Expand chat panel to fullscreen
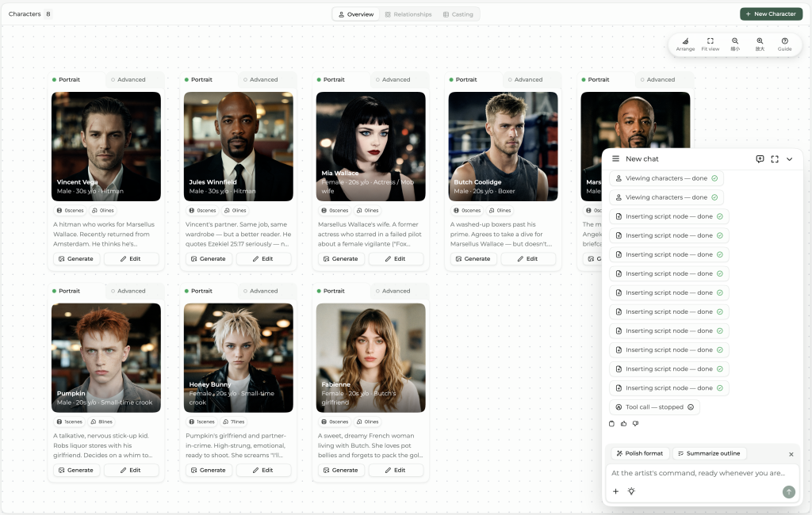The image size is (812, 515). (x=775, y=159)
